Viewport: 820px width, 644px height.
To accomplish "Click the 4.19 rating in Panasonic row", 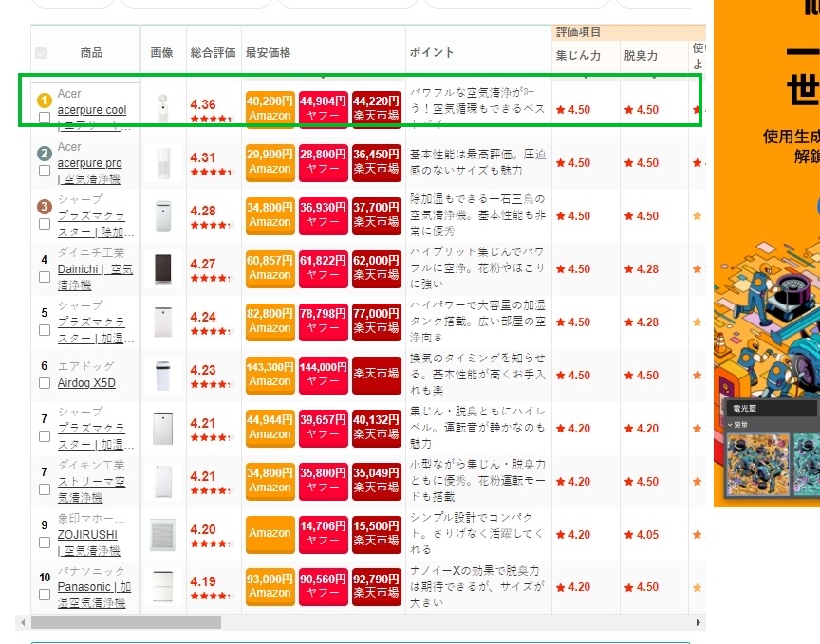I will (203, 581).
